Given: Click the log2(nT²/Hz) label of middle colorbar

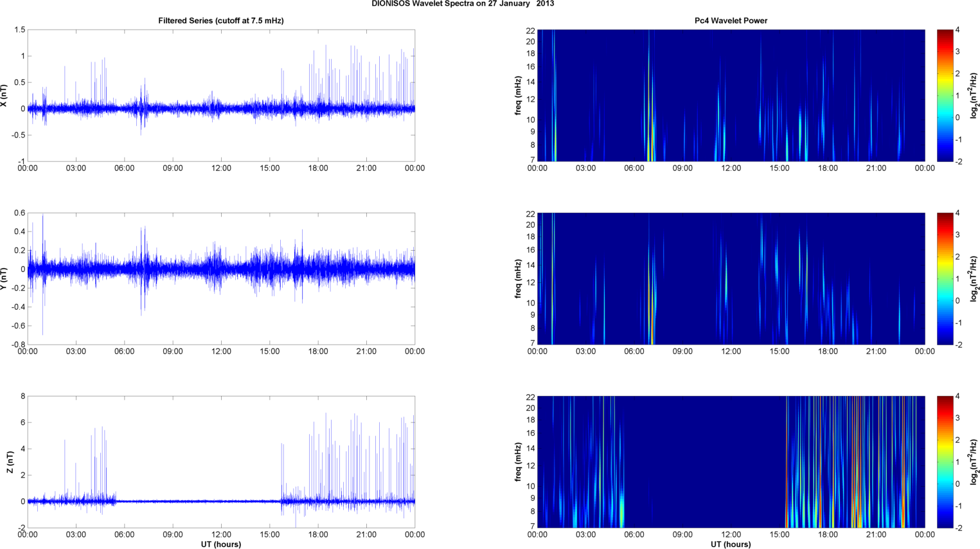Looking at the screenshot, I should 974,279.
